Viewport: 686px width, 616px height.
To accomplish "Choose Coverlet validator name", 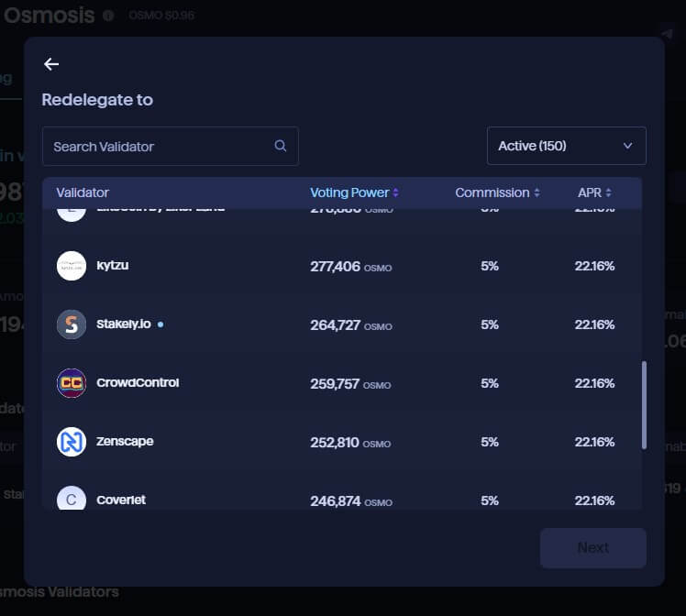I will tap(121, 500).
